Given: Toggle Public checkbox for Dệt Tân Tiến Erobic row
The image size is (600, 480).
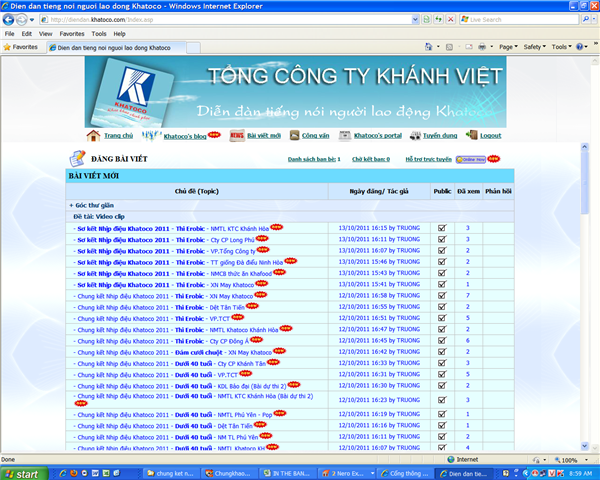Looking at the screenshot, I should click(x=442, y=307).
